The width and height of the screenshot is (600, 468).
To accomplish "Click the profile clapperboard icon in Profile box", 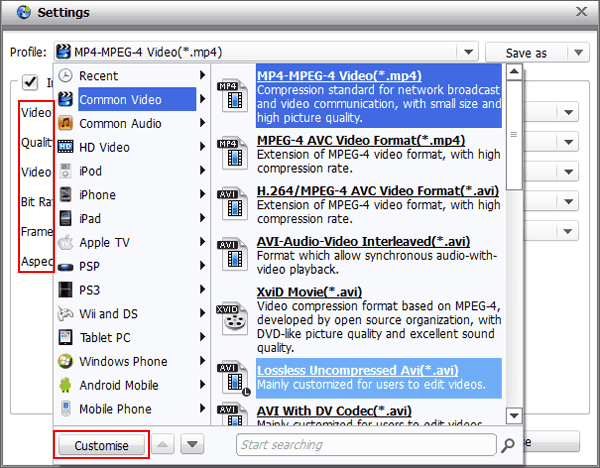I will coord(64,52).
